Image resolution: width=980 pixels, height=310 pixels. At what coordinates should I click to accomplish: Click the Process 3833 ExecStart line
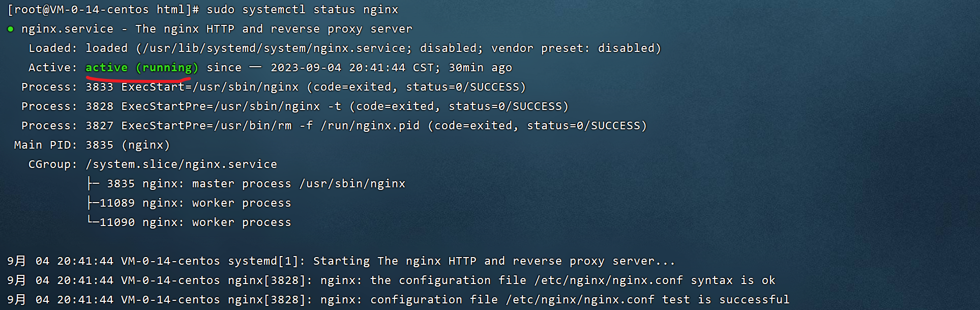[274, 87]
